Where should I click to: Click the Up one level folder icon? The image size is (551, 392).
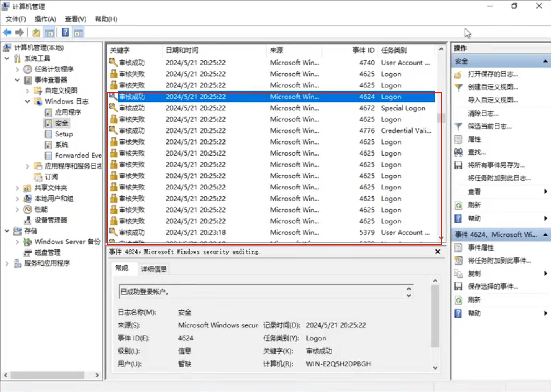pyautogui.click(x=36, y=32)
